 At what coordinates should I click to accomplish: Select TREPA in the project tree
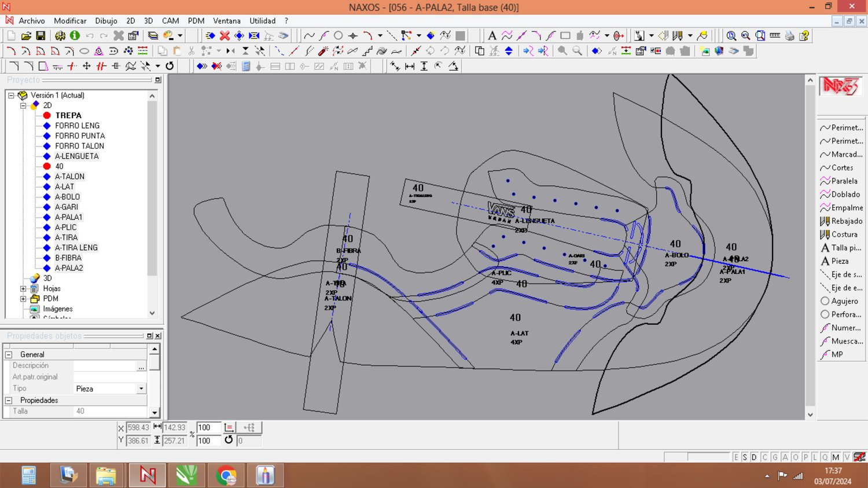coord(68,116)
